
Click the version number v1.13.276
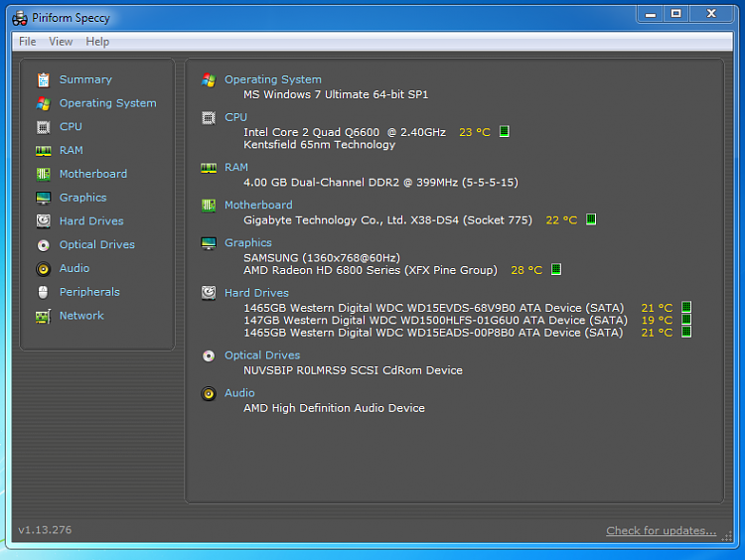tap(45, 530)
